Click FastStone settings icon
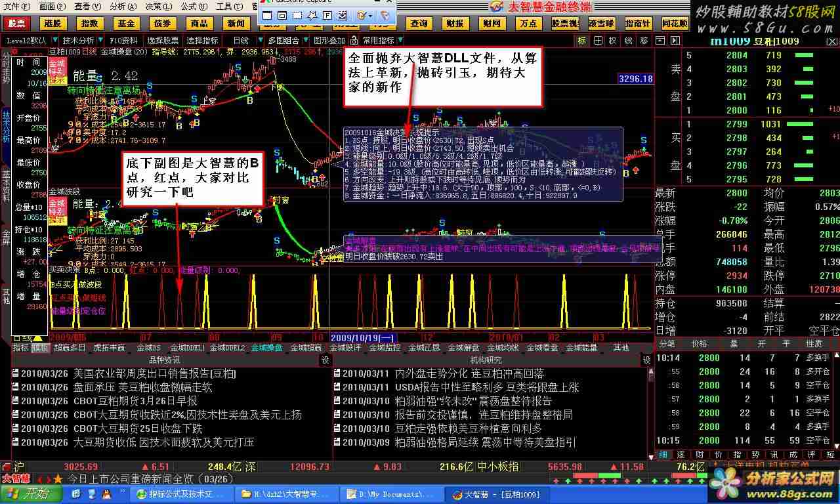The image size is (840, 504). [385, 15]
